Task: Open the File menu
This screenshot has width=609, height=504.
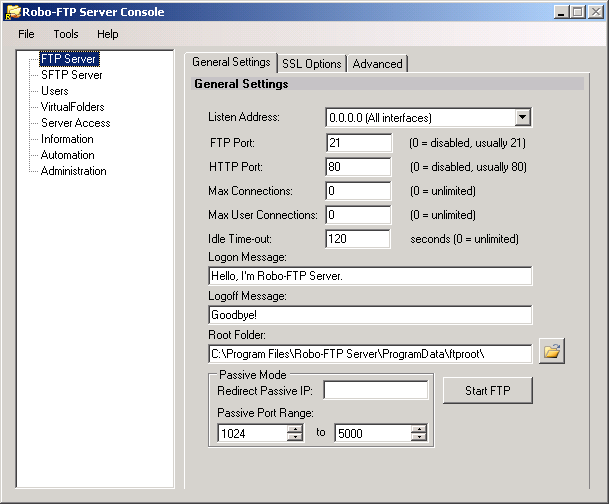Action: 26,34
